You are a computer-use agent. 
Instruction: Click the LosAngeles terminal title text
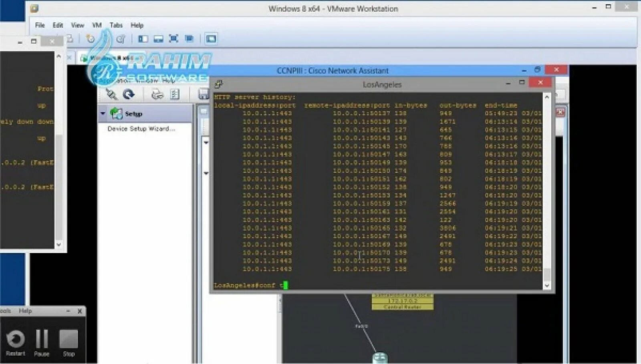click(x=382, y=84)
